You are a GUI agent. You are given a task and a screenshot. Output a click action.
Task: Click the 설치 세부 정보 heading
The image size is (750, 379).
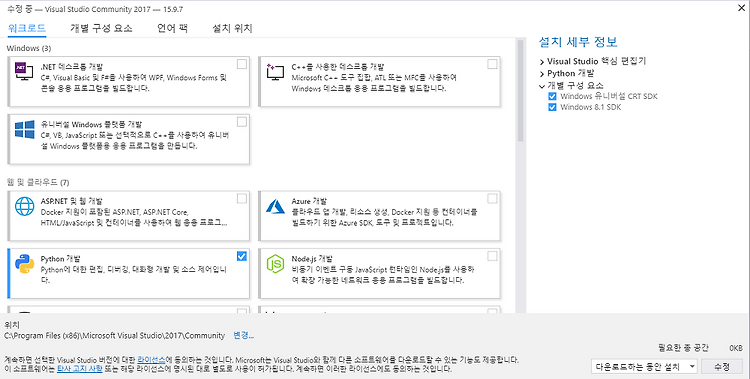[x=578, y=42]
